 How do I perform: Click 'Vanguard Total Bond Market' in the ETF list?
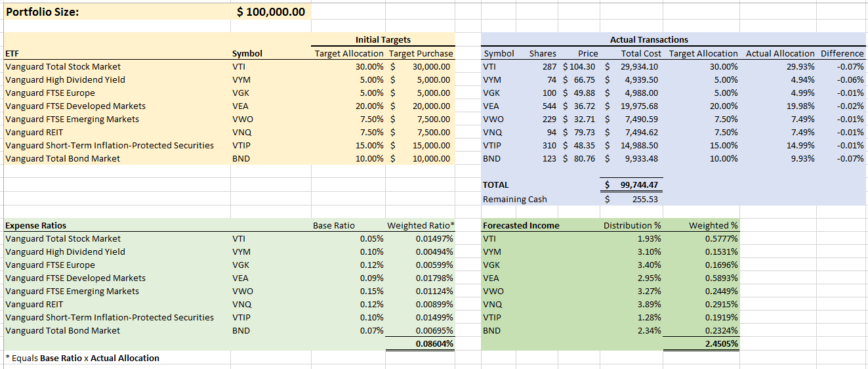62,158
